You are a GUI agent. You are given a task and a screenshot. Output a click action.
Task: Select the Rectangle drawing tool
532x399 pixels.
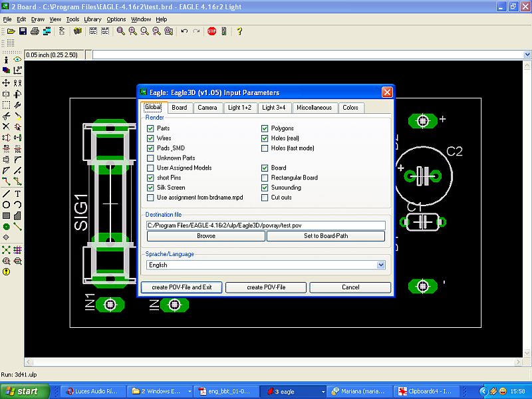point(6,215)
